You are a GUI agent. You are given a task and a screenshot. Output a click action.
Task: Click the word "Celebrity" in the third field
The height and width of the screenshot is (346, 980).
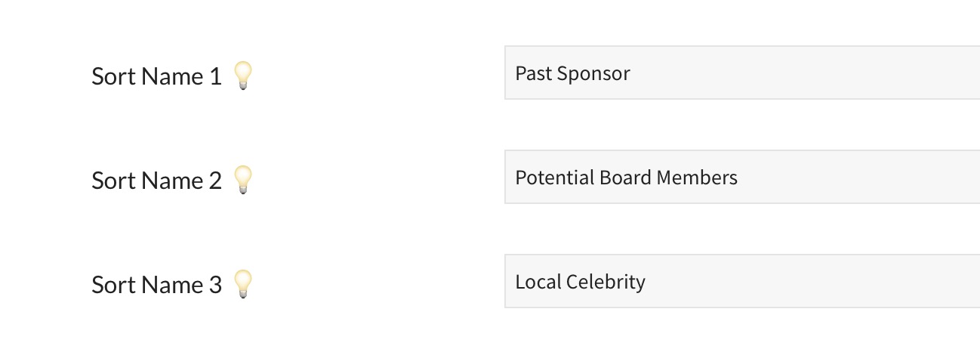606,283
